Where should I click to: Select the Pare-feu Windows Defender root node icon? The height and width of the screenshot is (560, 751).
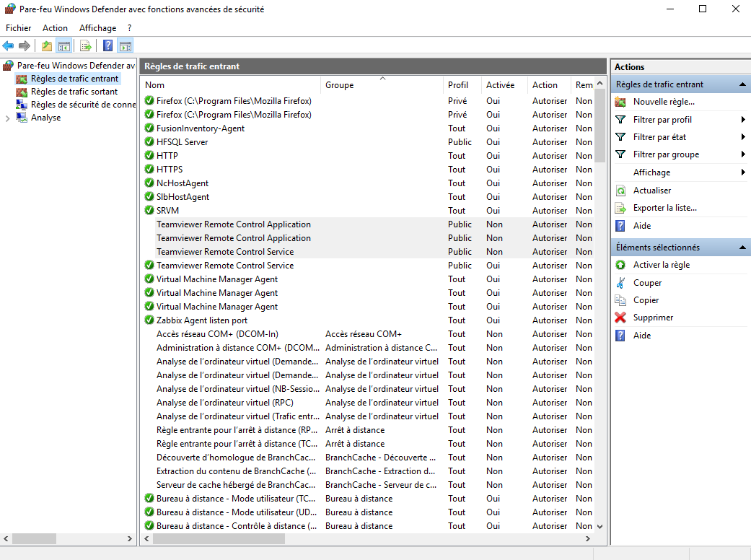[x=8, y=65]
